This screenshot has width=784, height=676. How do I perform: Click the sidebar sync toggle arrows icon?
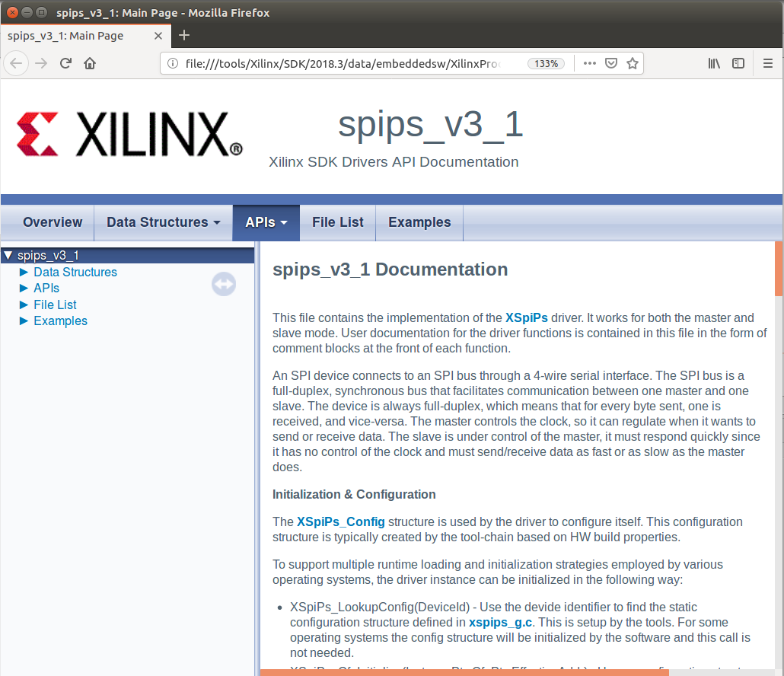coord(224,284)
